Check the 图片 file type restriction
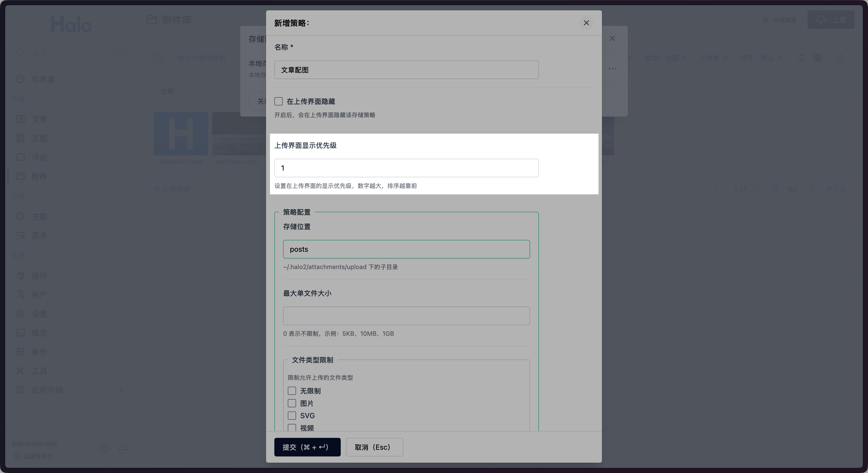The height and width of the screenshot is (473, 868). 292,403
